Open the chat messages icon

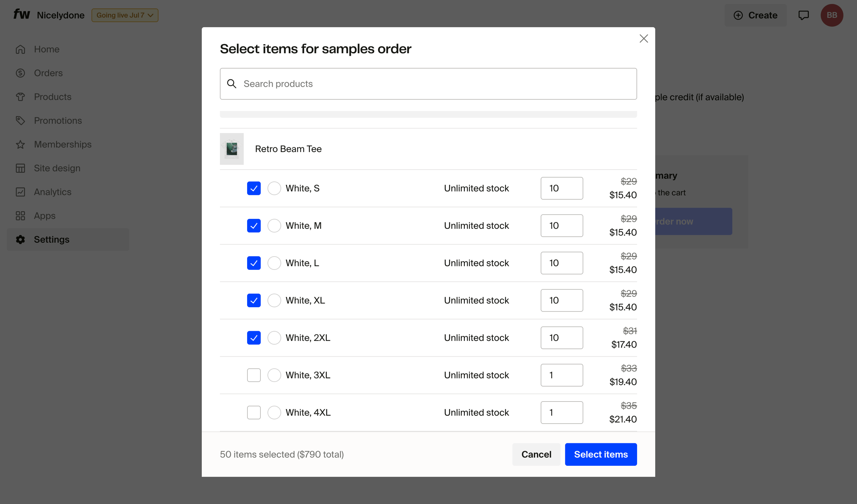[803, 15]
